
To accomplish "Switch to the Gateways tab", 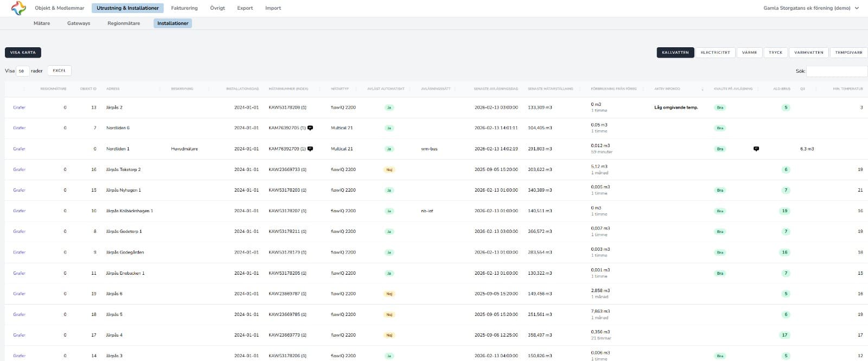I will pyautogui.click(x=79, y=23).
